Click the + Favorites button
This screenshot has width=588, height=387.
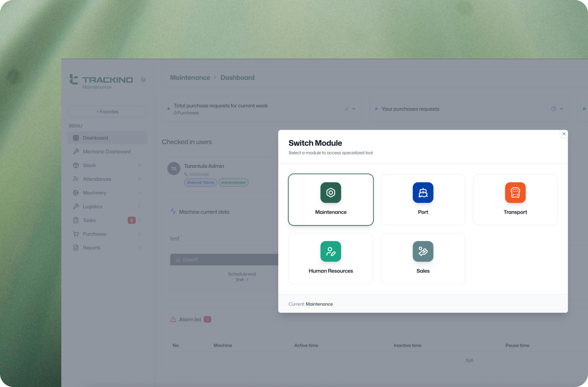coord(107,112)
